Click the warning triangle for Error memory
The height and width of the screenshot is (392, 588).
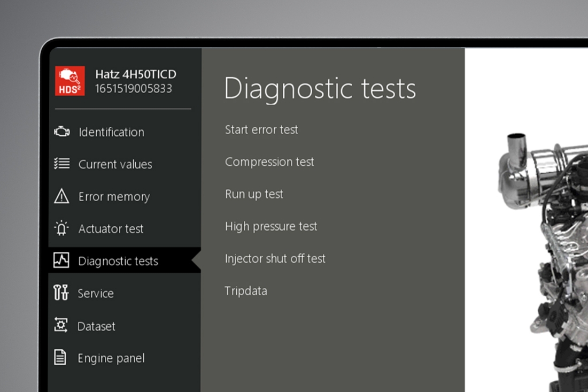63,196
